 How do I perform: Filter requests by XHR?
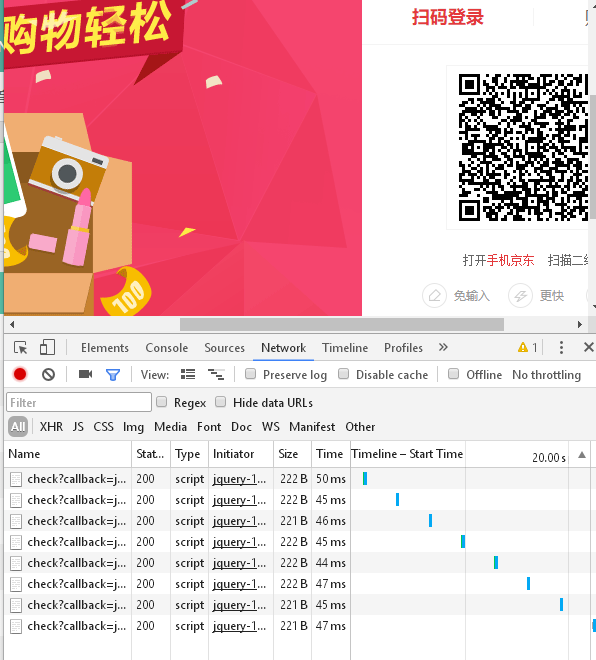pos(51,427)
